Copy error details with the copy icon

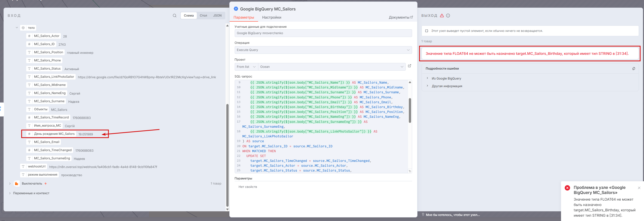pyautogui.click(x=634, y=69)
